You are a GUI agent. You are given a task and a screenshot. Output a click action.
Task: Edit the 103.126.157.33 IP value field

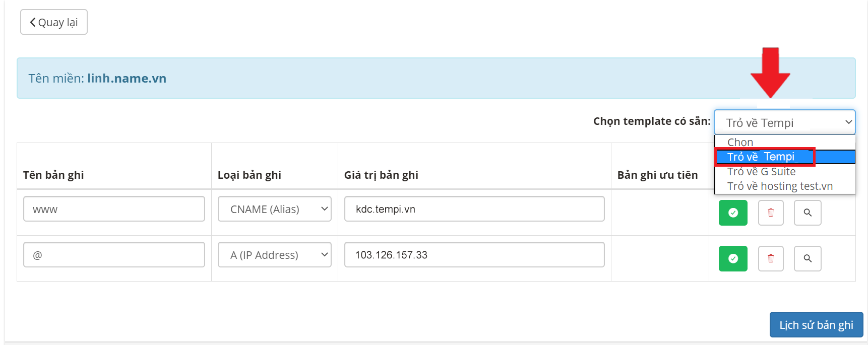(x=474, y=255)
